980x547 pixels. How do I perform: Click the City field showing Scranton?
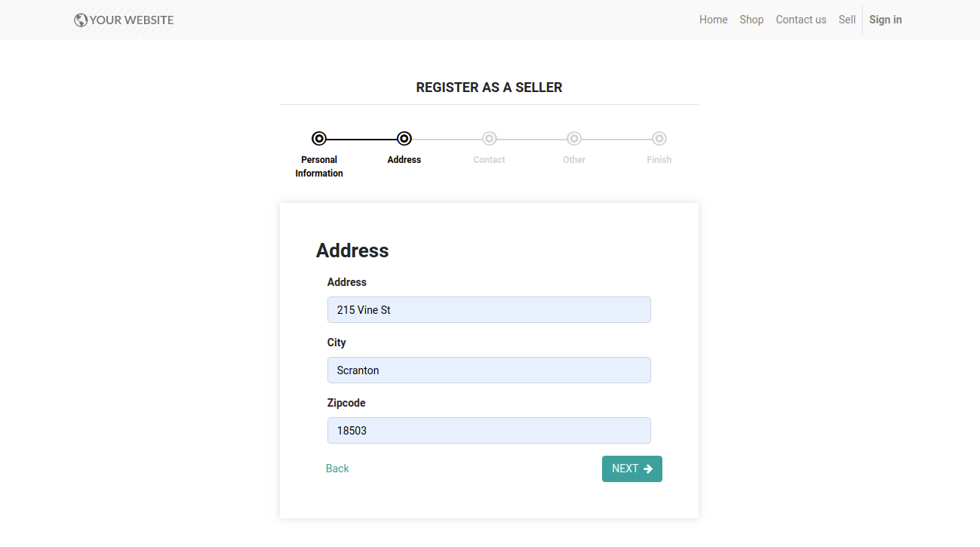click(x=489, y=370)
